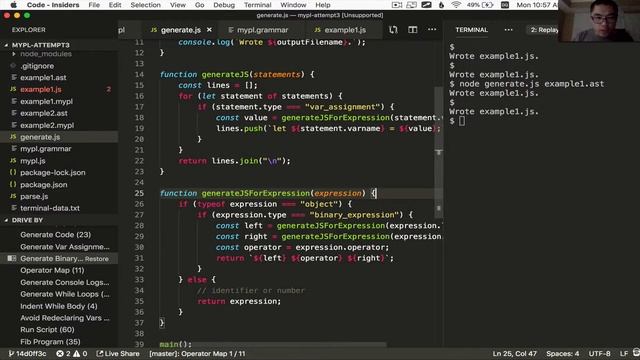Open example1.mypl file
This screenshot has height=360, width=640.
point(46,101)
